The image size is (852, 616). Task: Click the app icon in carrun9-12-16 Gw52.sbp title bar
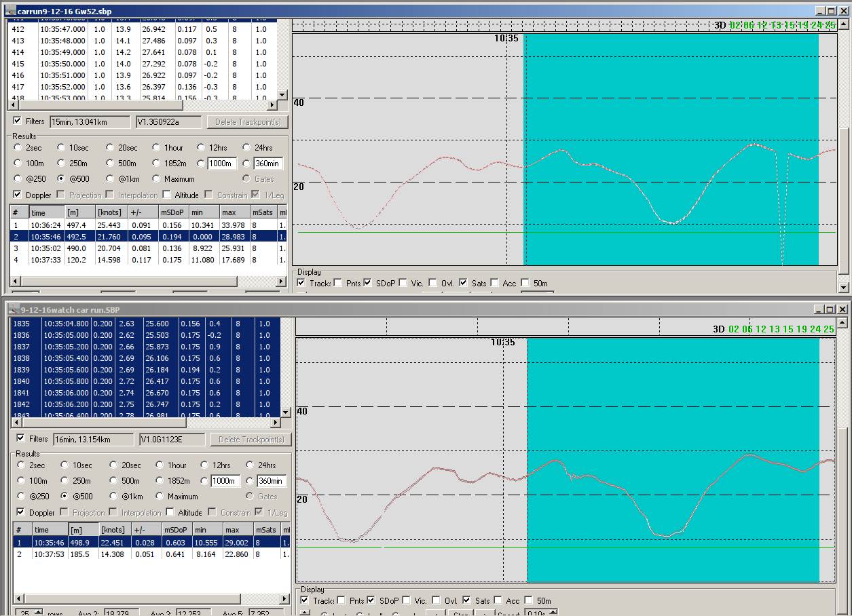(9, 11)
